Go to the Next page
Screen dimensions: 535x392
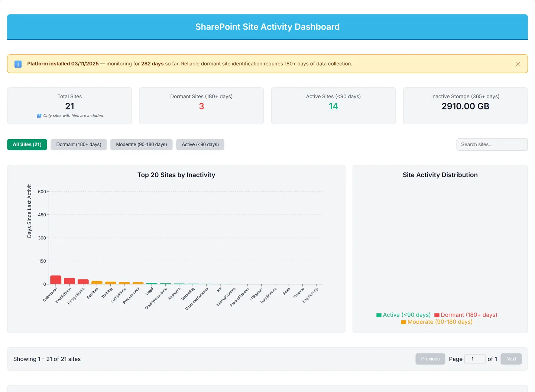511,359
